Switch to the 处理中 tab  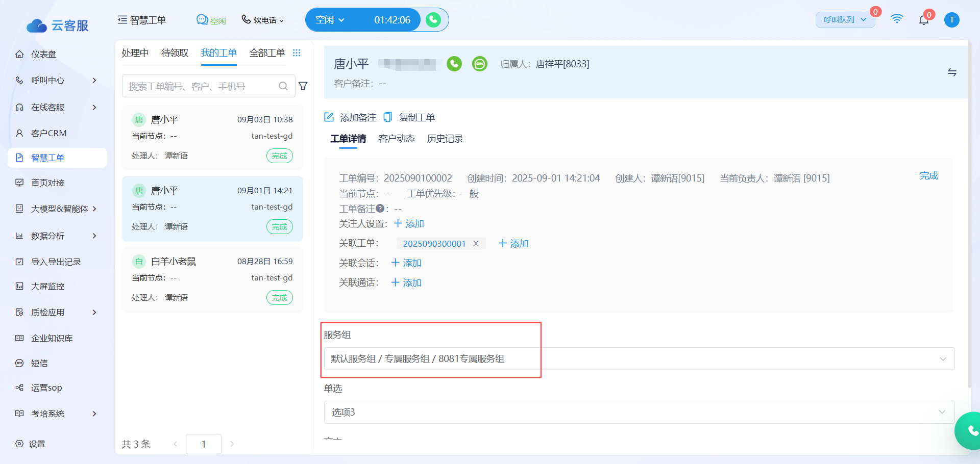click(135, 53)
